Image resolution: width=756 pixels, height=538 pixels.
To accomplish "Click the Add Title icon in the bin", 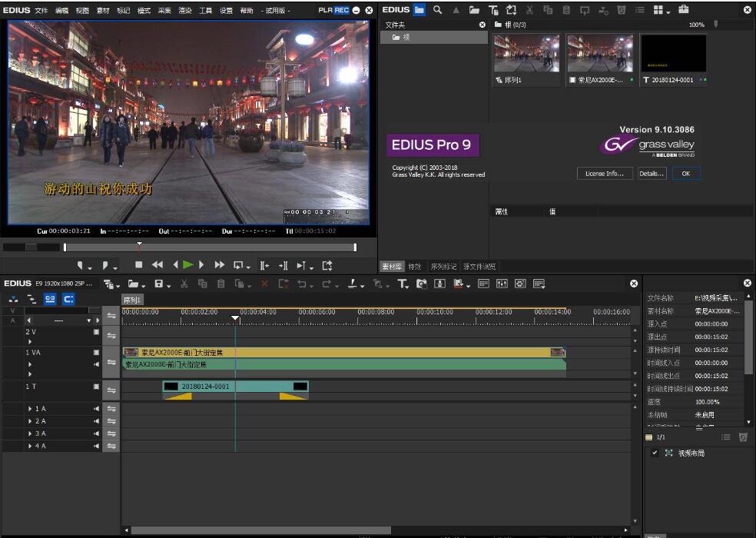I will pos(493,10).
